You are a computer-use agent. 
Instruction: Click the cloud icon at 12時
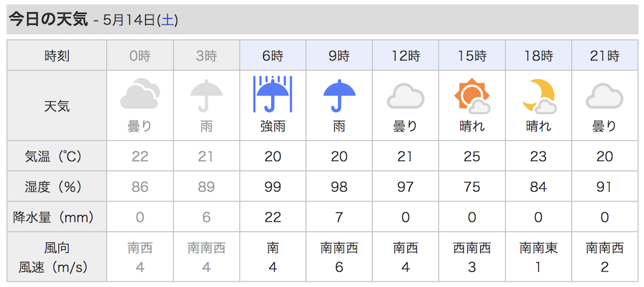coord(405,97)
